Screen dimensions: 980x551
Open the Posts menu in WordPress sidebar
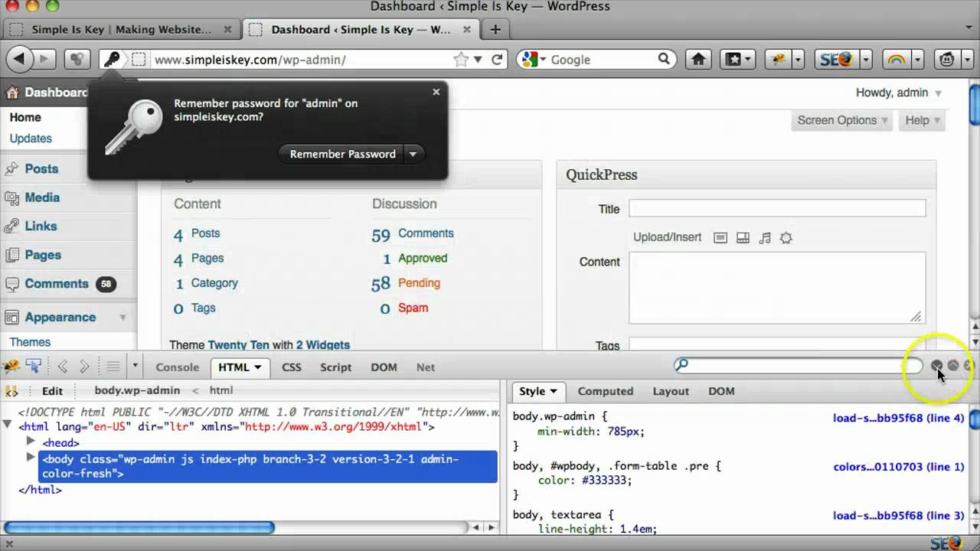click(x=41, y=168)
